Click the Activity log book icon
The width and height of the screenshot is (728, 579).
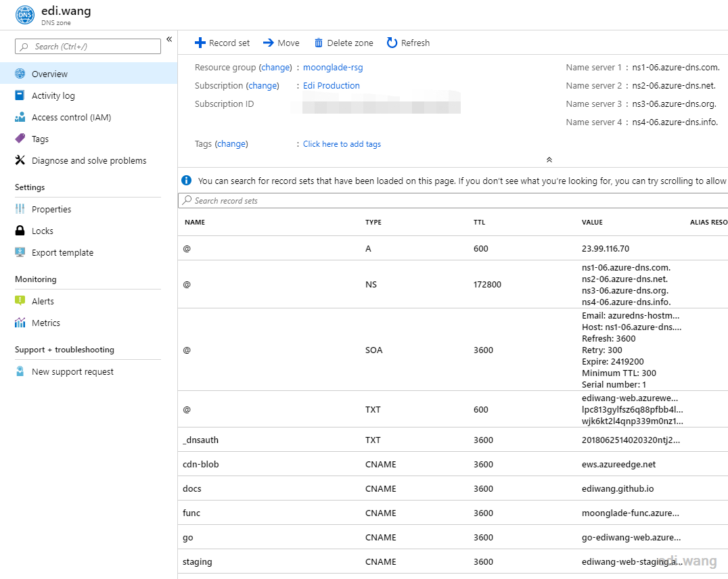click(x=20, y=95)
